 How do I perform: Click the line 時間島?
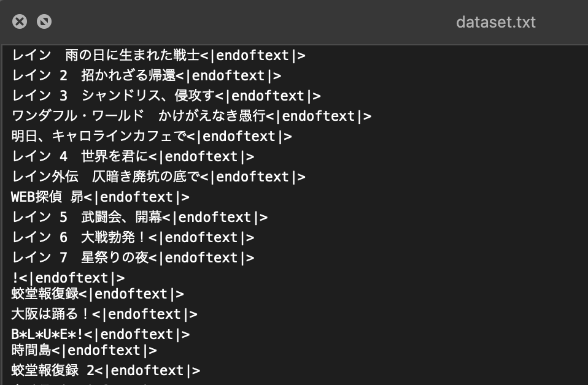tap(84, 350)
